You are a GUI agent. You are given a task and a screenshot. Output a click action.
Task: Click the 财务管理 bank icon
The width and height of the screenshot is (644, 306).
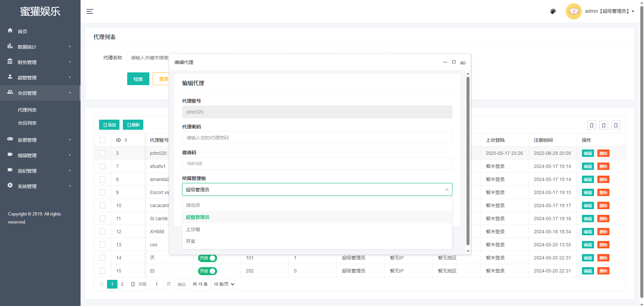pos(10,61)
